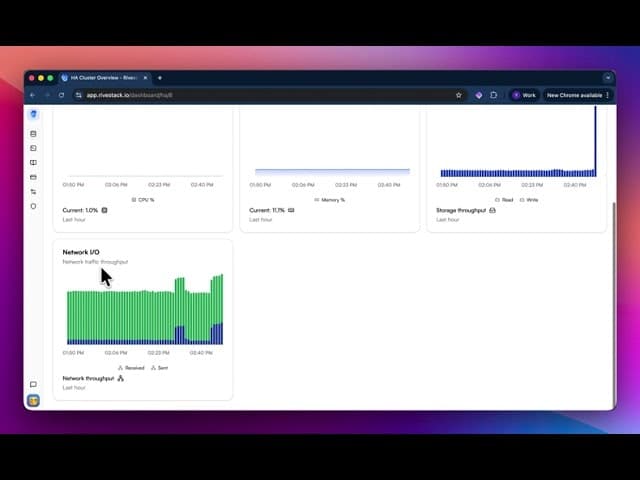The image size is (640, 480).
Task: Click the page vertical scrollbar
Action: [613, 304]
